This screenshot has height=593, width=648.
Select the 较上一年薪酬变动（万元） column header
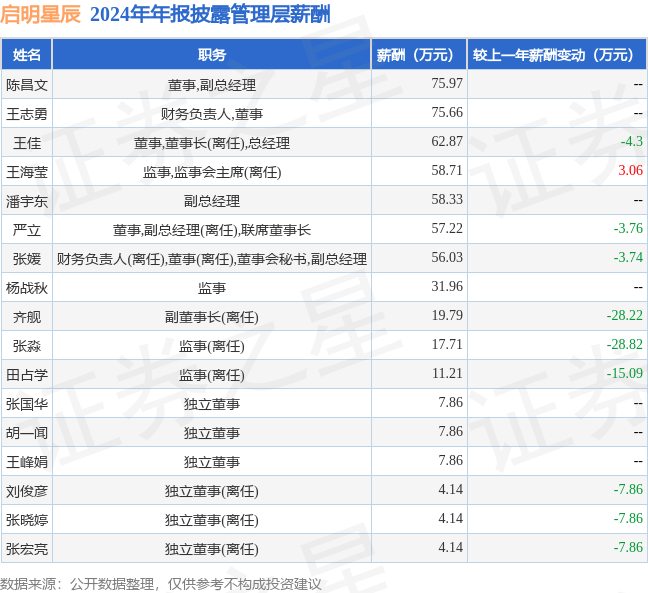557,55
